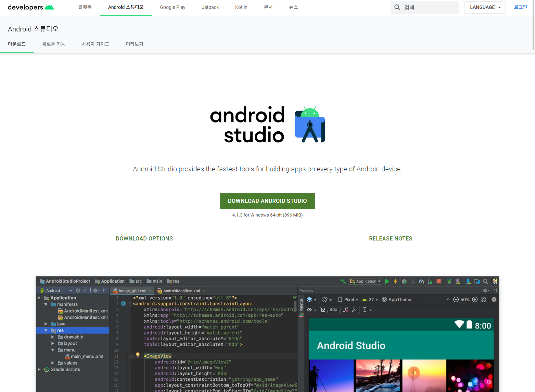The image size is (535, 392).
Task: Switch to the 사용자 가이드 tab
Action: point(95,44)
